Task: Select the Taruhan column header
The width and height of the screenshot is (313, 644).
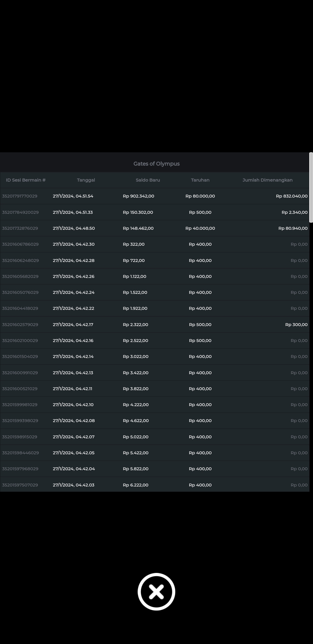Action: (200, 180)
